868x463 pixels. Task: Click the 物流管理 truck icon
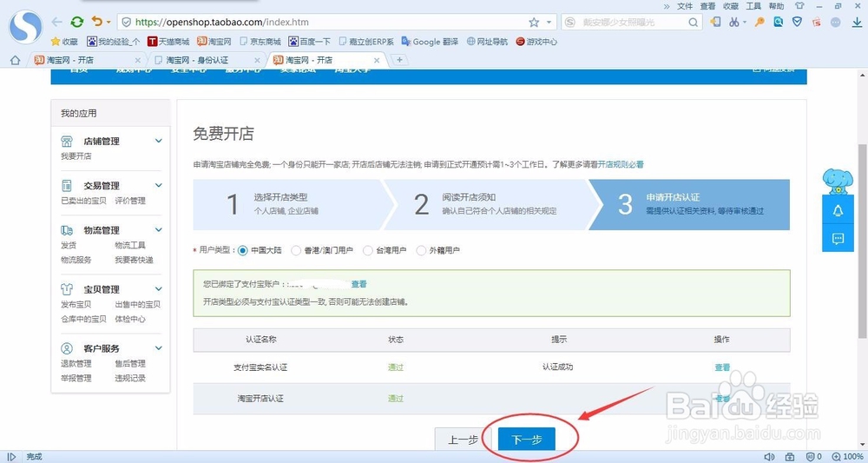click(67, 230)
